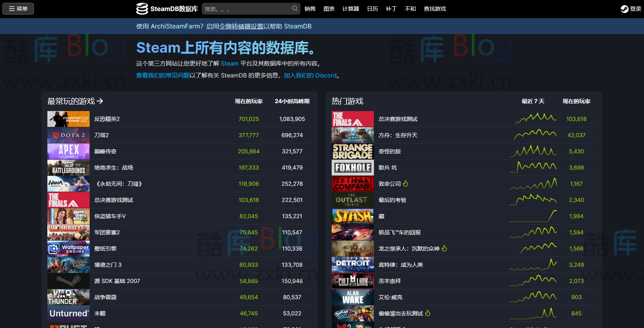The width and height of the screenshot is (644, 328).
Task: Open the 博德之门 3 entry
Action: coord(108,265)
